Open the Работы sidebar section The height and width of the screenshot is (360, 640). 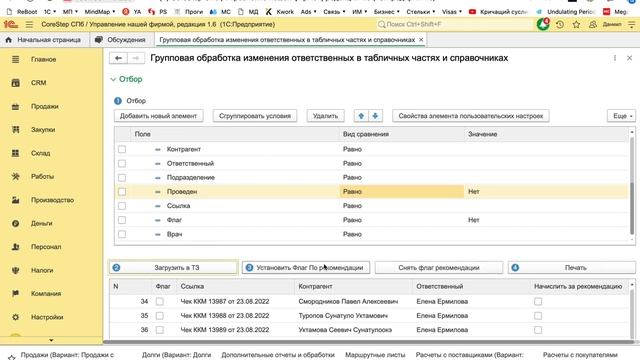pos(42,176)
